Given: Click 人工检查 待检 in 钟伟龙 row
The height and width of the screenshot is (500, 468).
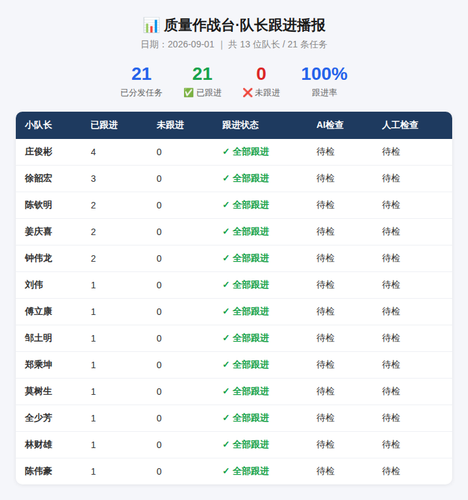Looking at the screenshot, I should pyautogui.click(x=391, y=258).
